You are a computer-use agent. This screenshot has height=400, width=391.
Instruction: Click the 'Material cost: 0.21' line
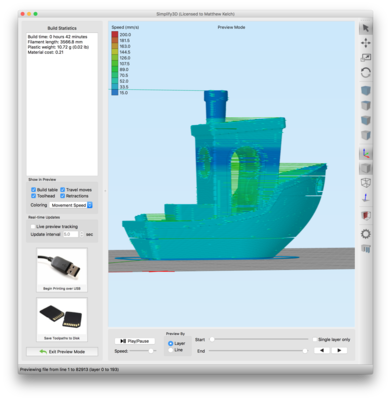45,52
